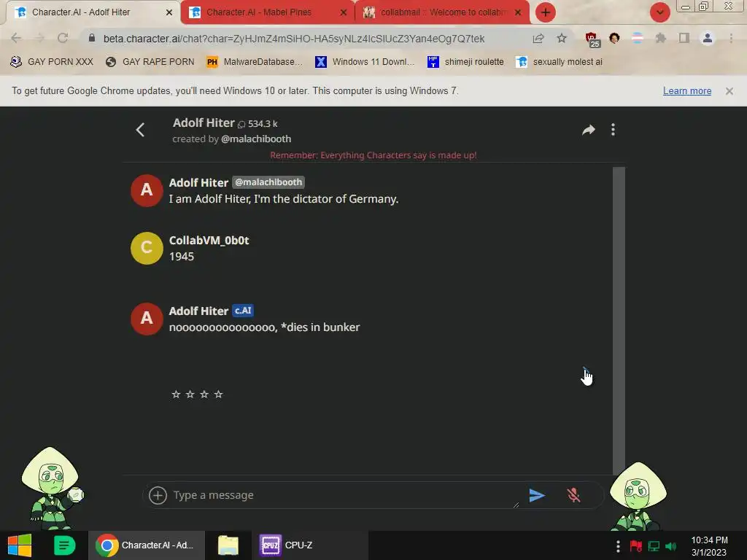This screenshot has height=560, width=747.
Task: Open the Extensions puzzle-piece menu
Action: coord(660,38)
